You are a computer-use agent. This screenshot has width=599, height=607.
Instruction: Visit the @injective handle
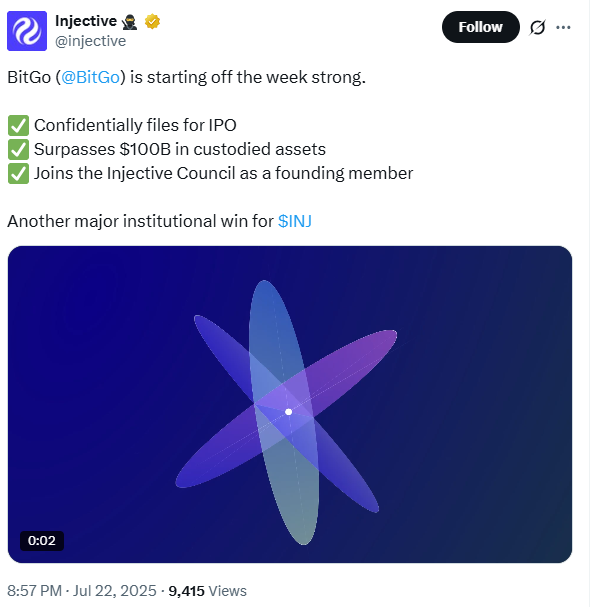[91, 41]
